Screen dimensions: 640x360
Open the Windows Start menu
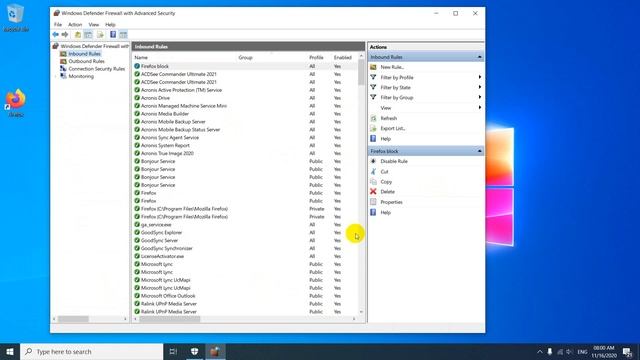[x=10, y=351]
